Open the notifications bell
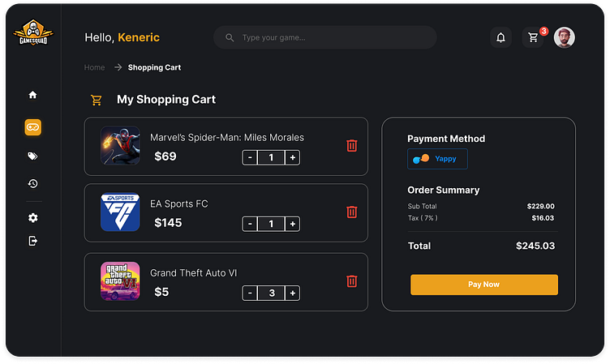This screenshot has height=364, width=610. point(500,37)
